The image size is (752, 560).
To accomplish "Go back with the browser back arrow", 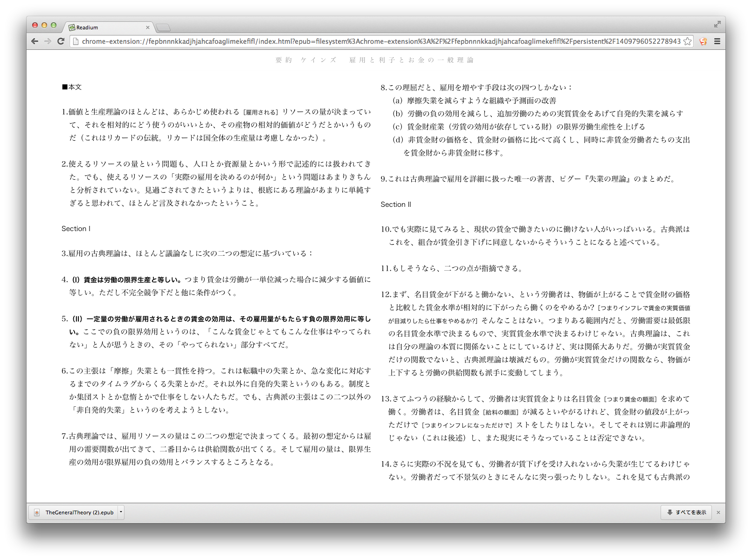I will point(34,41).
